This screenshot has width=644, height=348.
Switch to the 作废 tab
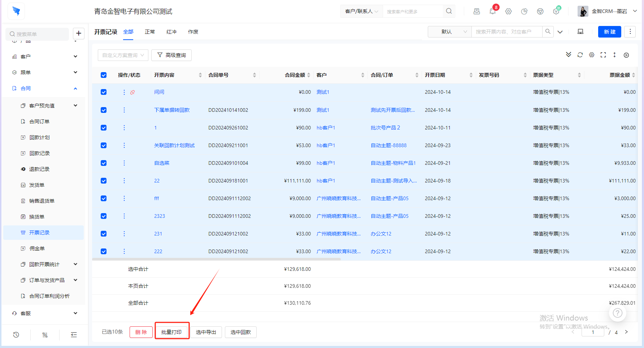coord(193,32)
